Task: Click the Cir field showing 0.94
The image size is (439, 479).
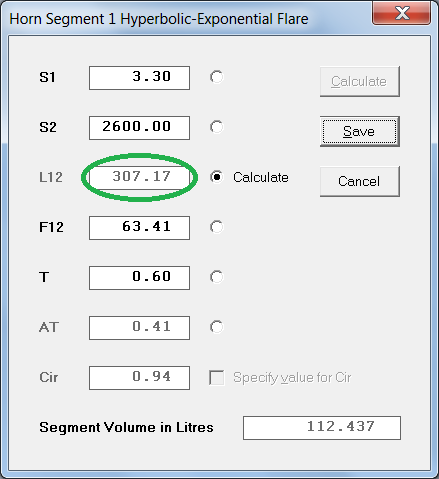Action: (x=139, y=378)
